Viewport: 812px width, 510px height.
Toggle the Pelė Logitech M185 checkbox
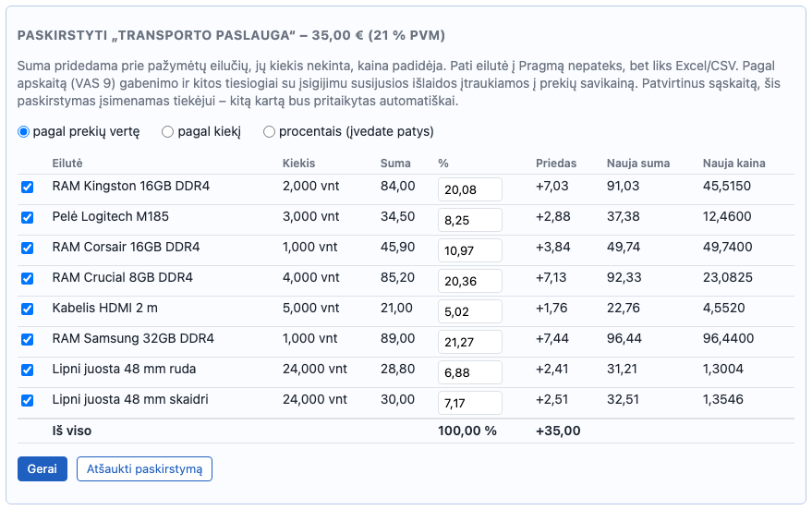tap(28, 217)
